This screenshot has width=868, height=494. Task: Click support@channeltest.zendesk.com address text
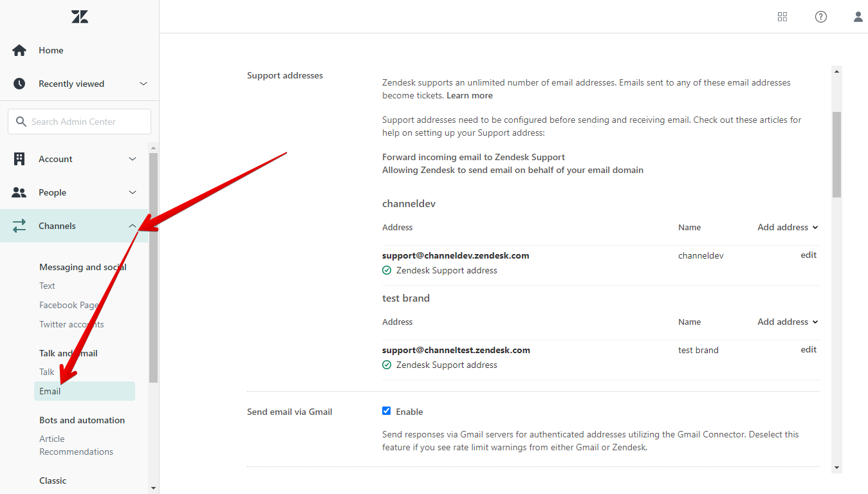point(456,350)
